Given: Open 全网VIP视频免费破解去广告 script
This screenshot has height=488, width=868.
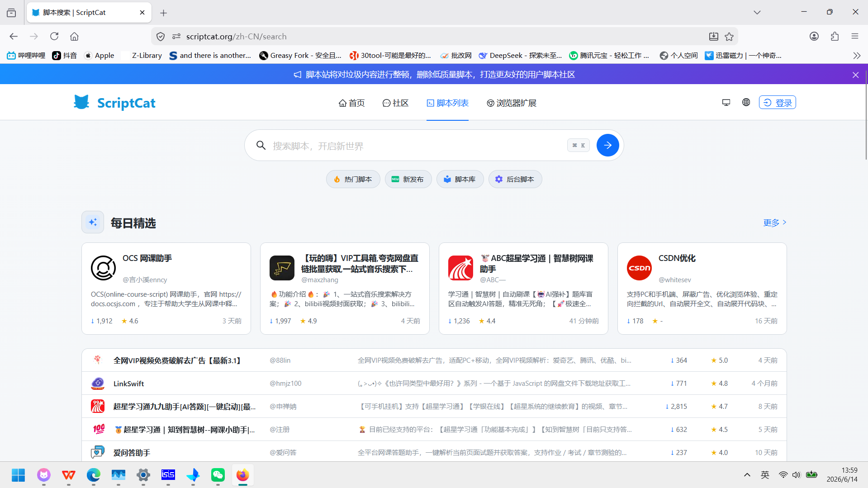Looking at the screenshot, I should click(178, 360).
